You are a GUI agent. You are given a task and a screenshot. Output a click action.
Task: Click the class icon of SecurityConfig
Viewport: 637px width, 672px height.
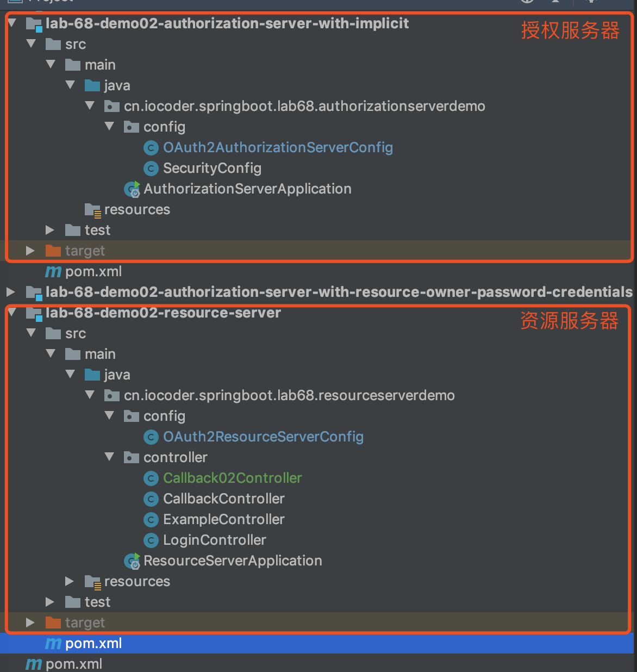[151, 168]
